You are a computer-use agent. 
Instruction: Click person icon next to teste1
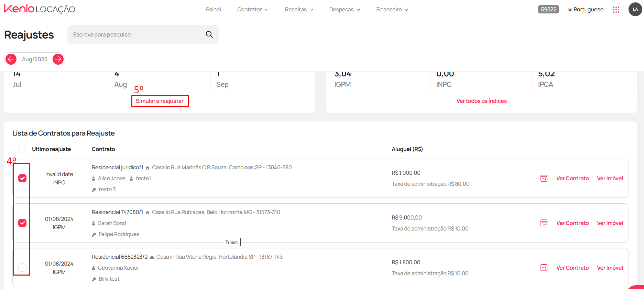(131, 179)
